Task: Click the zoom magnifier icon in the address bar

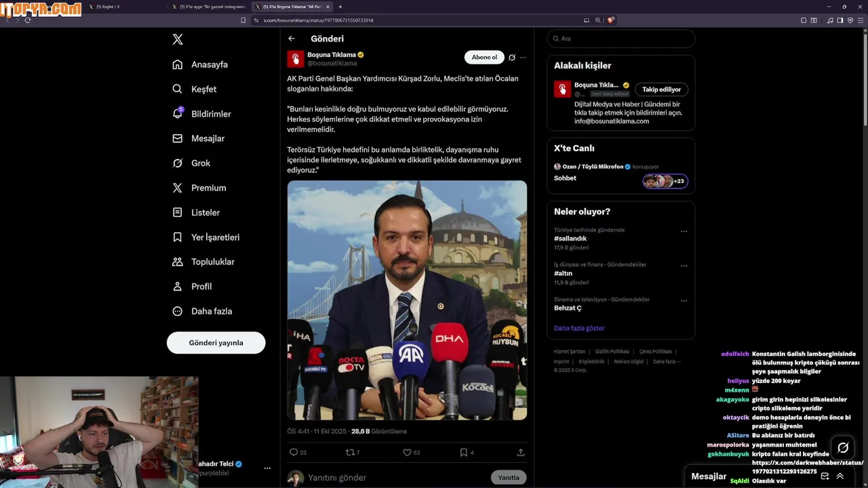Action: pyautogui.click(x=597, y=20)
